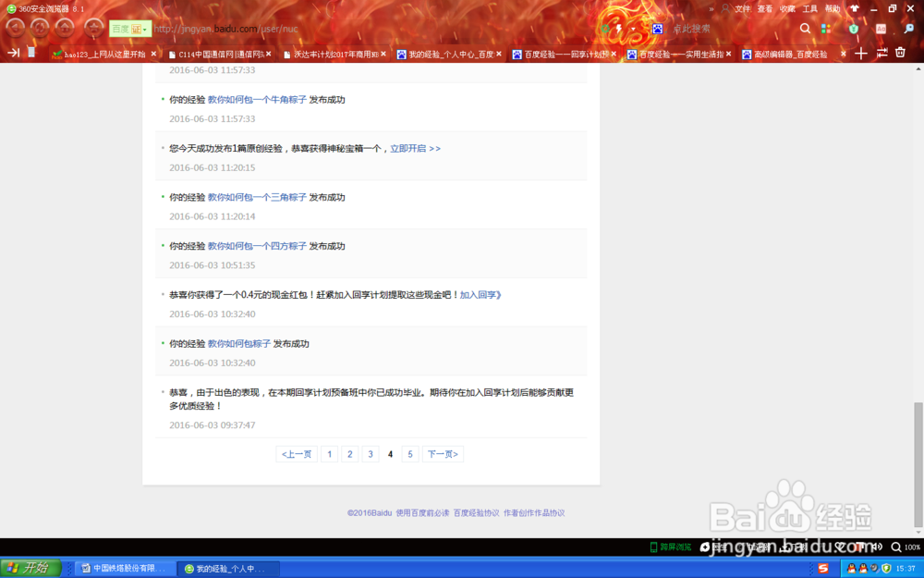Open the find-on-page magnifier icon at far right
The image size is (924, 578).
click(x=908, y=29)
